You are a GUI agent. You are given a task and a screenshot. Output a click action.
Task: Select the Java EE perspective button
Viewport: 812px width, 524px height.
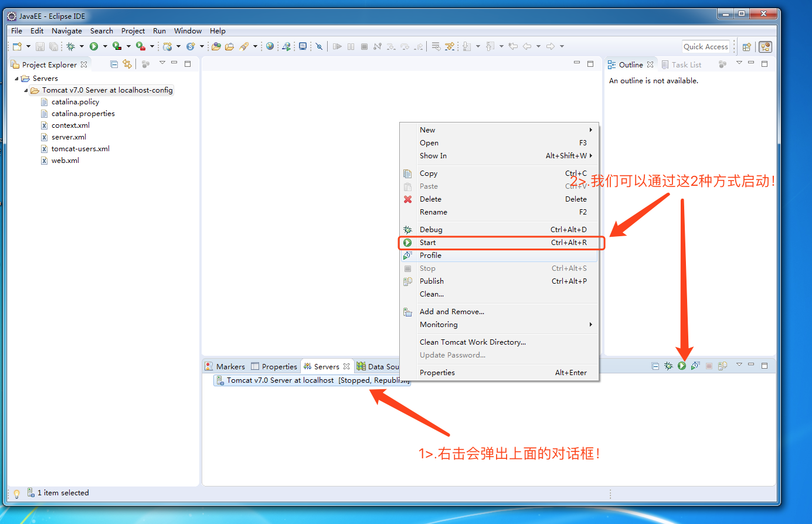click(765, 47)
